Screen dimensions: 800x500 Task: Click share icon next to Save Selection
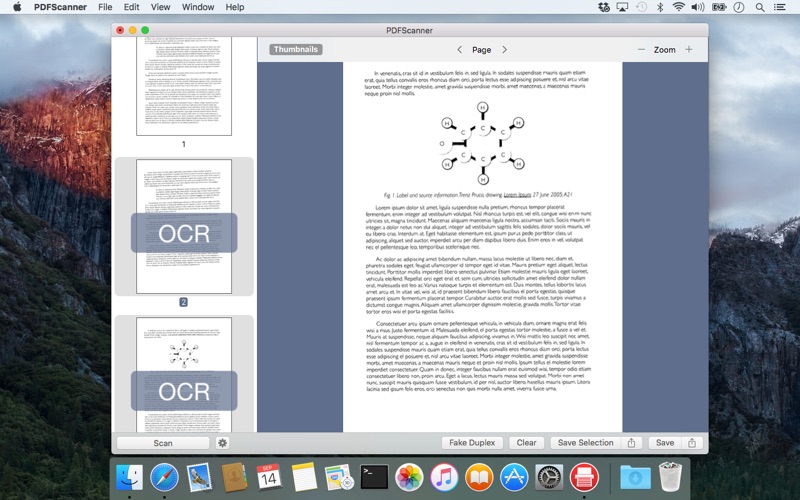point(631,443)
